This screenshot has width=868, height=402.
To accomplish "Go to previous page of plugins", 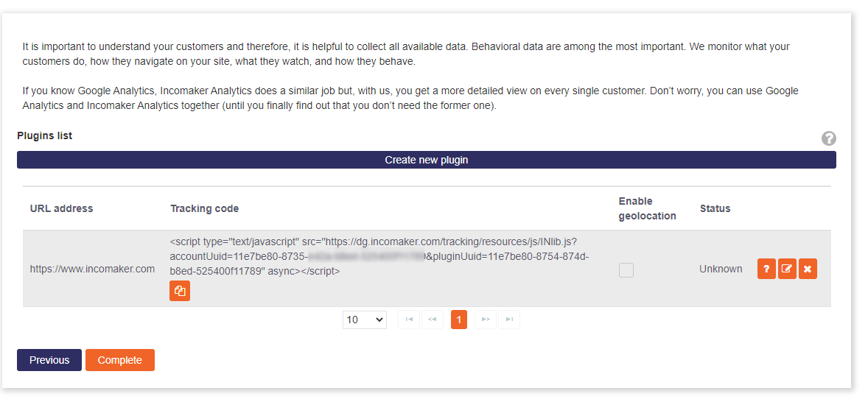I will (433, 320).
